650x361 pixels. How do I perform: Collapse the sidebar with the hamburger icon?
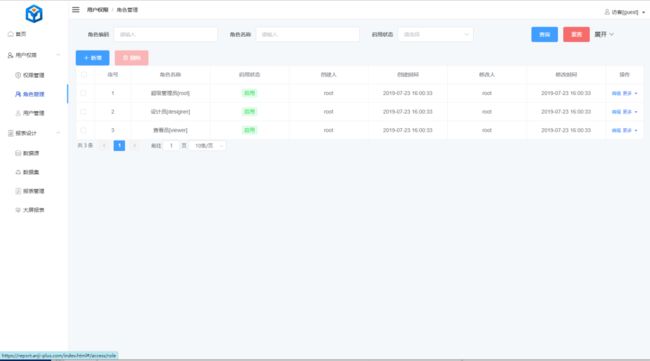click(75, 10)
